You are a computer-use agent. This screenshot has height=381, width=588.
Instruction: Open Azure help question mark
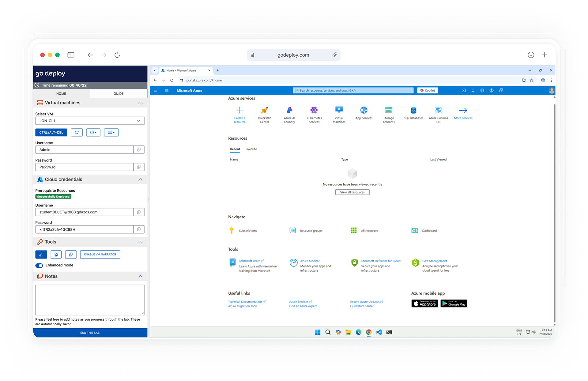click(x=492, y=90)
